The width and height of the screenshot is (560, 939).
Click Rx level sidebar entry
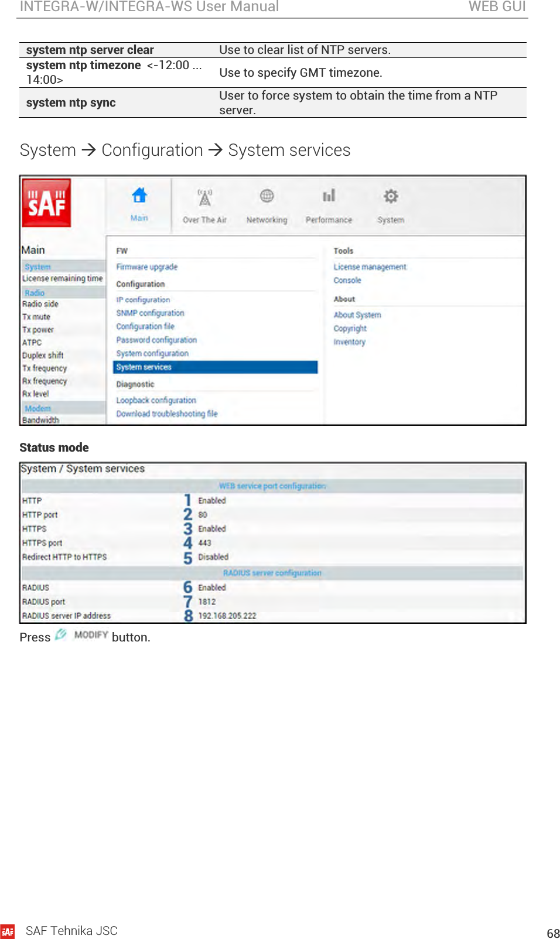[36, 394]
